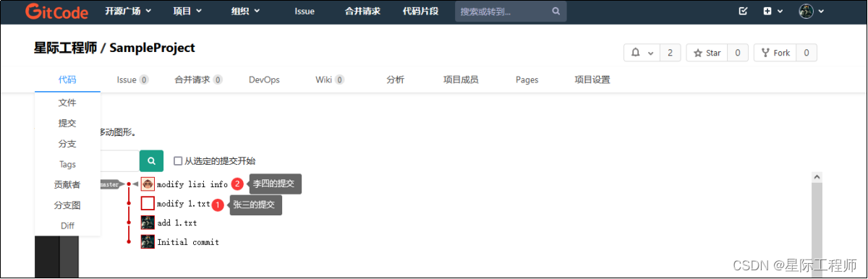Image resolution: width=868 pixels, height=279 pixels.
Task: Click the Fork button
Action: click(x=775, y=53)
